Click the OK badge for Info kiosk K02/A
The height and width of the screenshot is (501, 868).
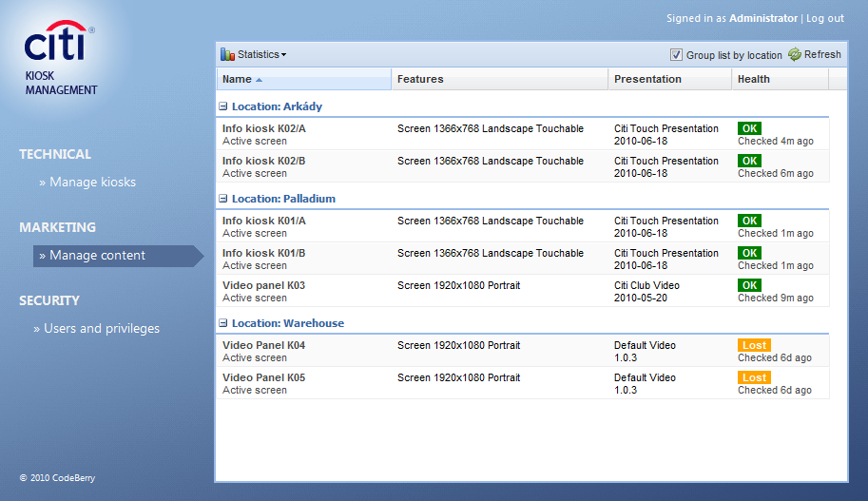749,128
